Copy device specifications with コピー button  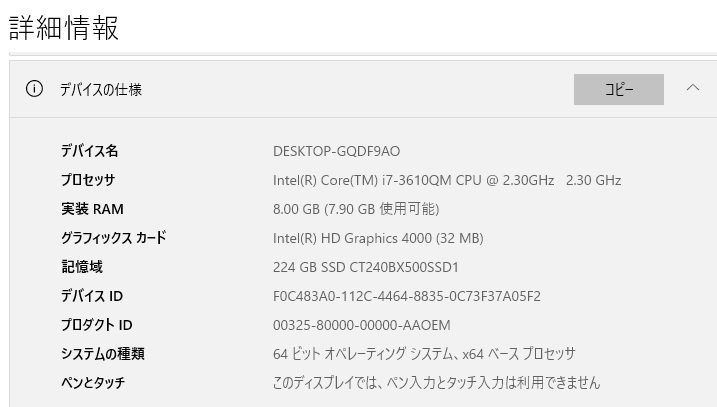[x=619, y=89]
